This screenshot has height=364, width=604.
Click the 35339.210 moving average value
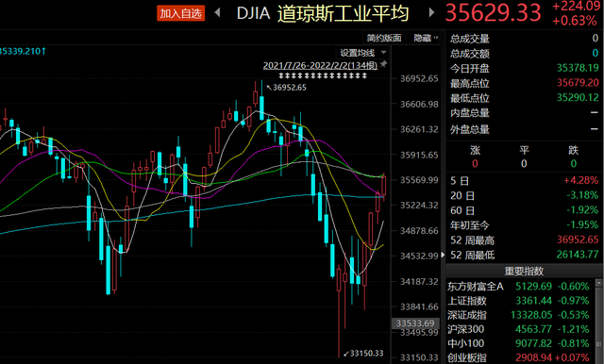pyautogui.click(x=23, y=51)
